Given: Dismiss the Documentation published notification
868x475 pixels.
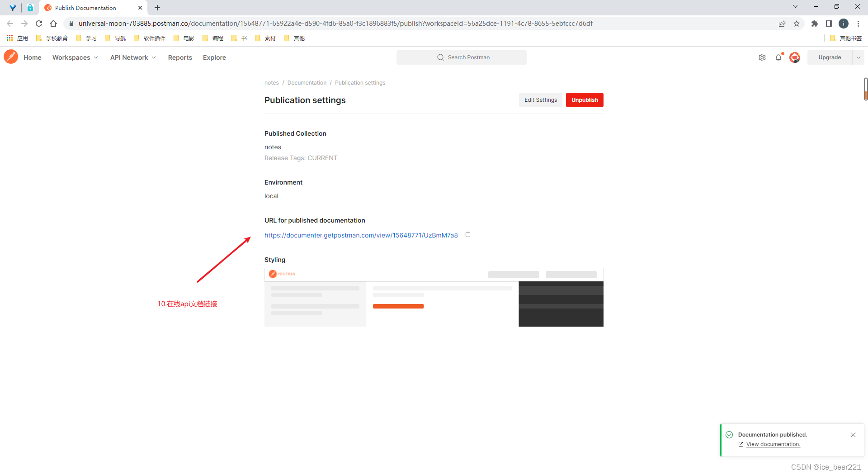Looking at the screenshot, I should (853, 435).
